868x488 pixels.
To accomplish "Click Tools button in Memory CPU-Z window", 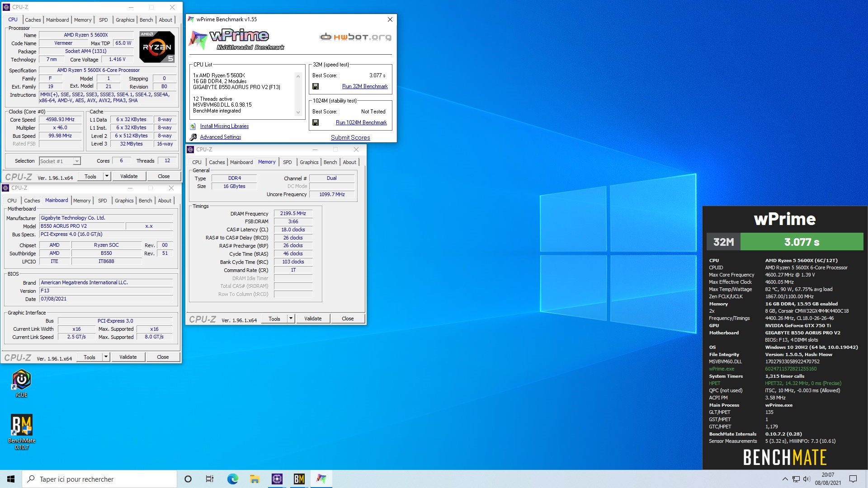I will coord(274,319).
